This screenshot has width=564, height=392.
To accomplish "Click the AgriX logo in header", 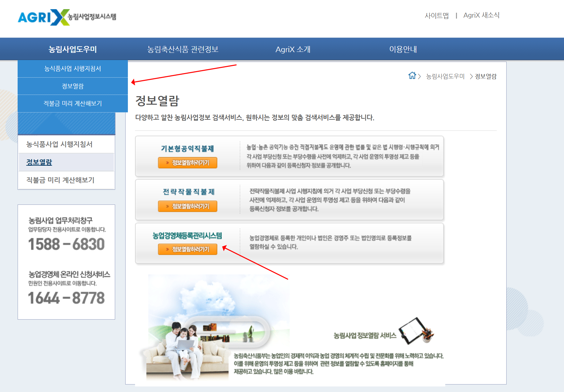I will 67,17.
